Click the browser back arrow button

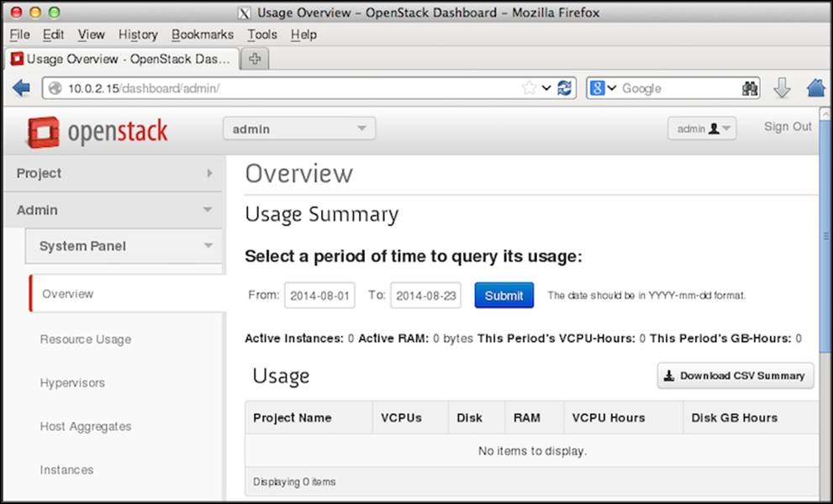(21, 88)
